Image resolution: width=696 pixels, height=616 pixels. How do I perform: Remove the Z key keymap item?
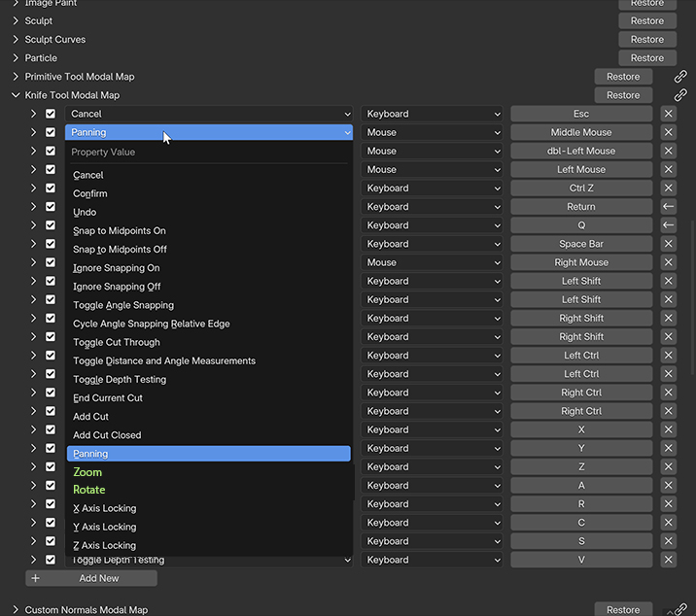668,467
